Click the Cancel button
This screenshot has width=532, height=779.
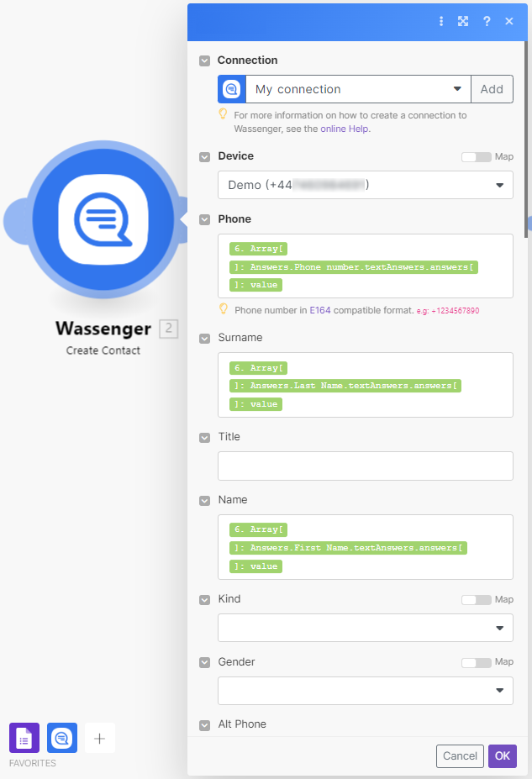[460, 756]
